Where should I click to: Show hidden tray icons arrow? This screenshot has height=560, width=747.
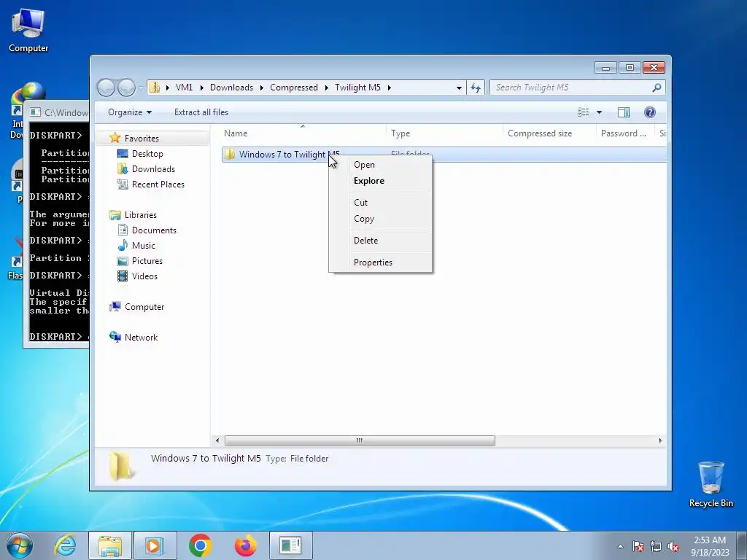[620, 546]
